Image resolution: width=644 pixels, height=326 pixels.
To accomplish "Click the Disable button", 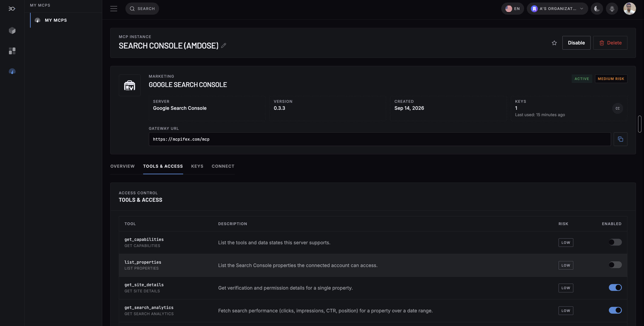I will [x=576, y=43].
